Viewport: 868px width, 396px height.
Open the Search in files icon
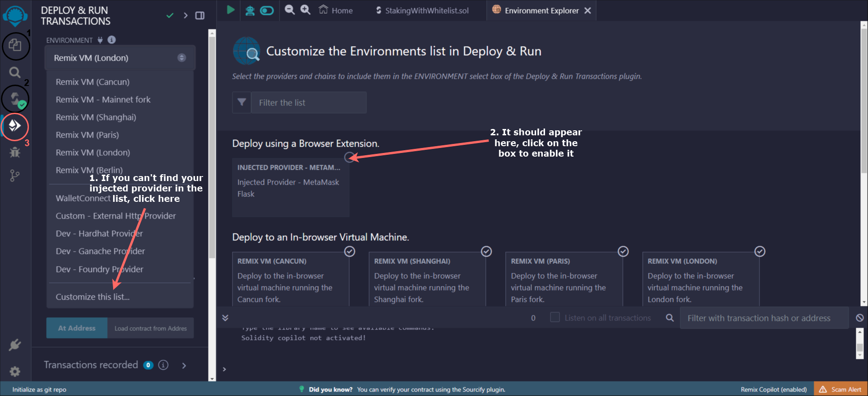tap(15, 72)
